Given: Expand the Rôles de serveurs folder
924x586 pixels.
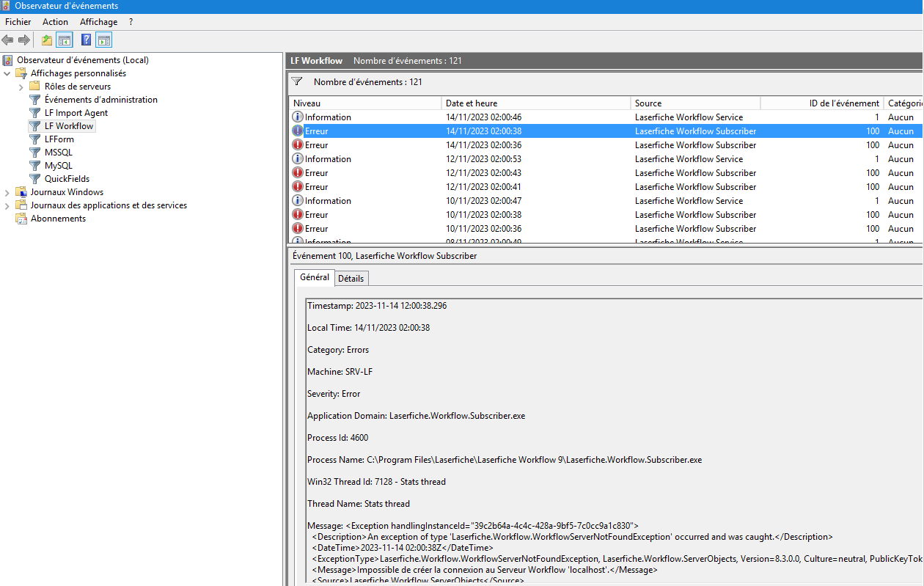Looking at the screenshot, I should [x=21, y=87].
